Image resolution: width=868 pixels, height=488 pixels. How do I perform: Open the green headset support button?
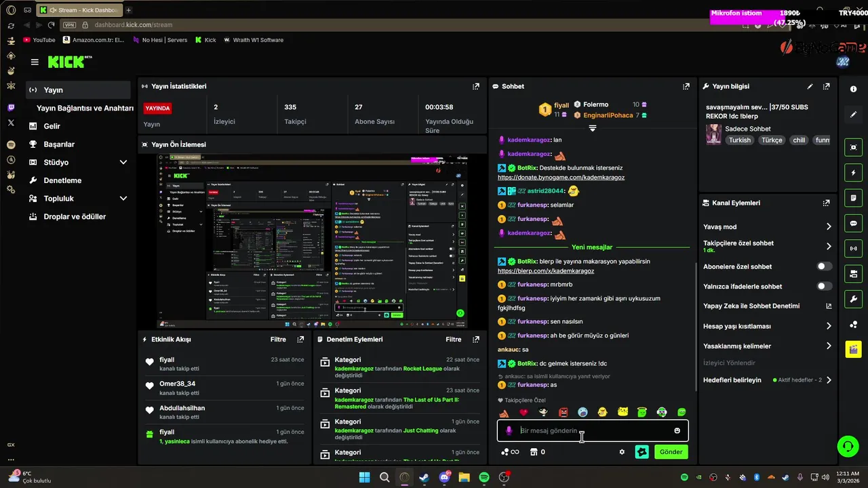click(x=848, y=446)
